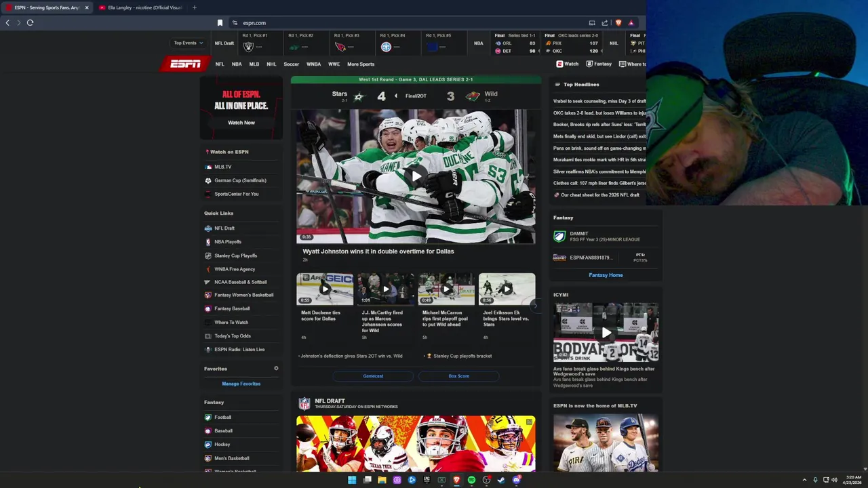Image resolution: width=868 pixels, height=488 pixels.
Task: Open MLB.TV under Watch on ESPN
Action: [223, 167]
